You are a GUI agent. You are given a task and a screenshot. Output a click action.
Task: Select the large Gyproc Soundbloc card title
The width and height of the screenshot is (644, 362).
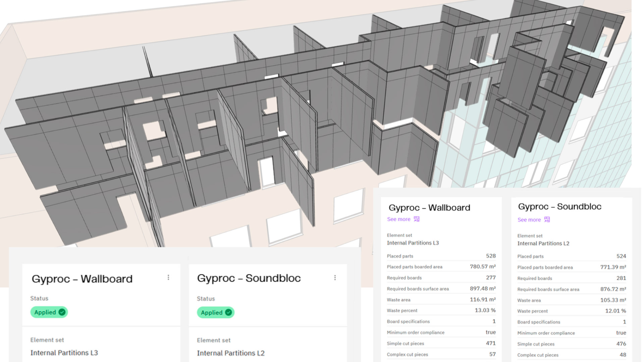coord(249,278)
